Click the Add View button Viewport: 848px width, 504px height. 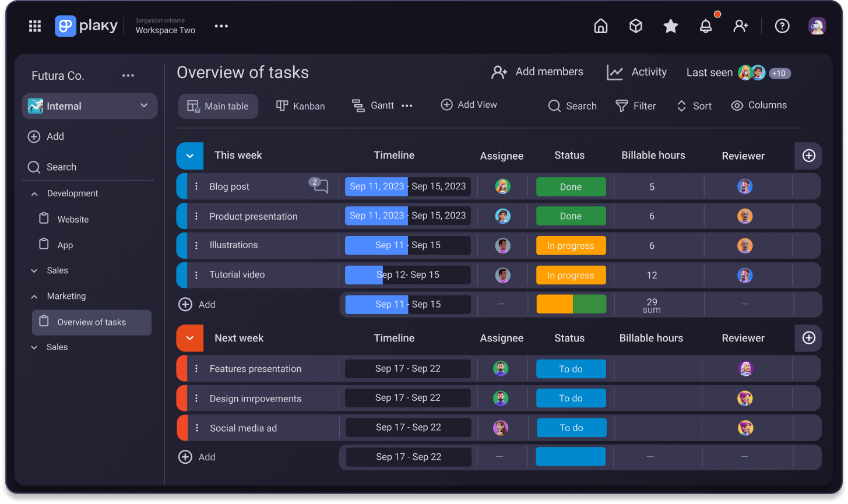469,104
